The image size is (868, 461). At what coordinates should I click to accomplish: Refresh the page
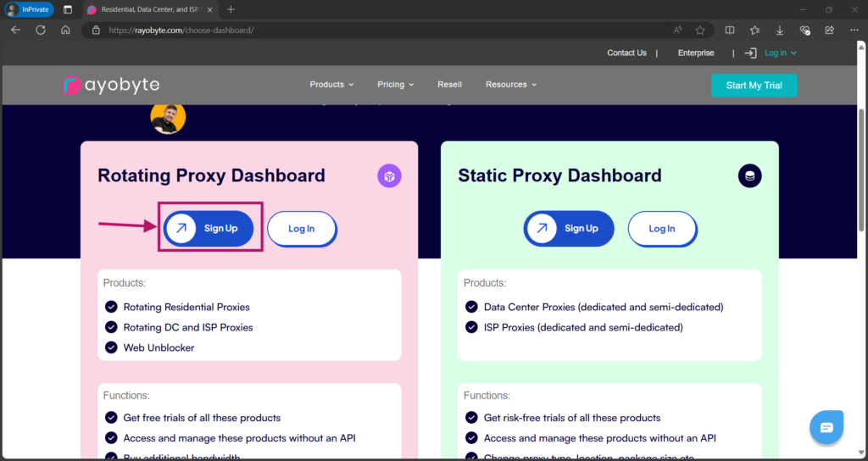pyautogui.click(x=41, y=30)
